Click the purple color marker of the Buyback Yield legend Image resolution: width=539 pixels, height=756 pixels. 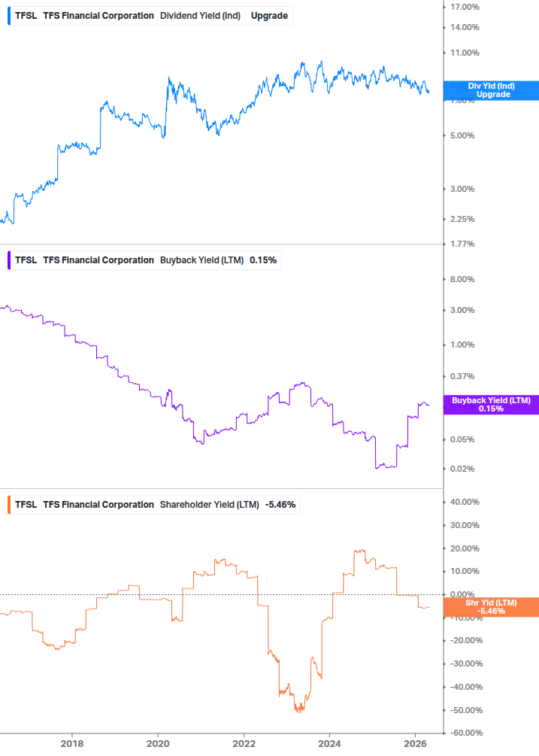pos(9,260)
